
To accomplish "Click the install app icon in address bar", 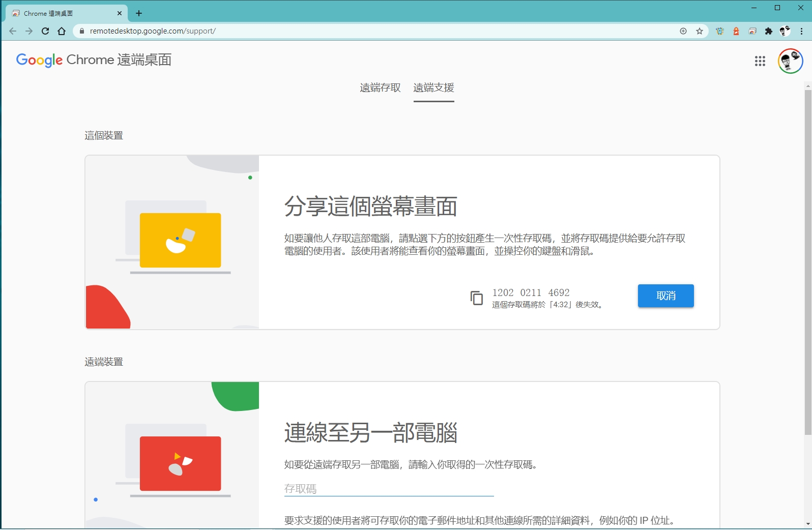I will point(683,31).
